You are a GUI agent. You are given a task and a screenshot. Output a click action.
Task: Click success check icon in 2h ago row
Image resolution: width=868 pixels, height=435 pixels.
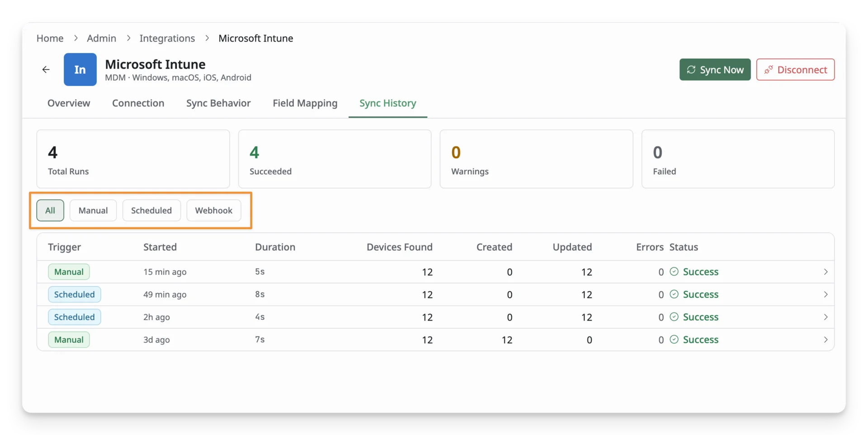click(x=674, y=317)
